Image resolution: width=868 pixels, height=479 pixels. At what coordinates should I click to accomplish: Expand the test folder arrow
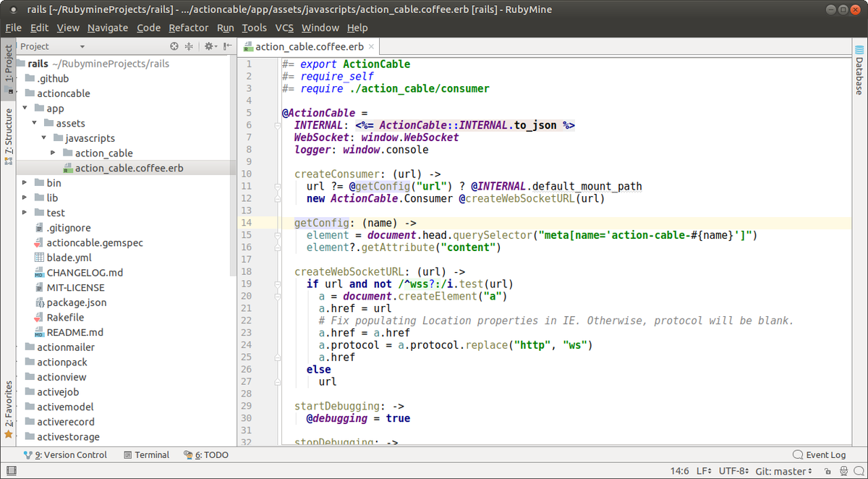click(x=25, y=213)
